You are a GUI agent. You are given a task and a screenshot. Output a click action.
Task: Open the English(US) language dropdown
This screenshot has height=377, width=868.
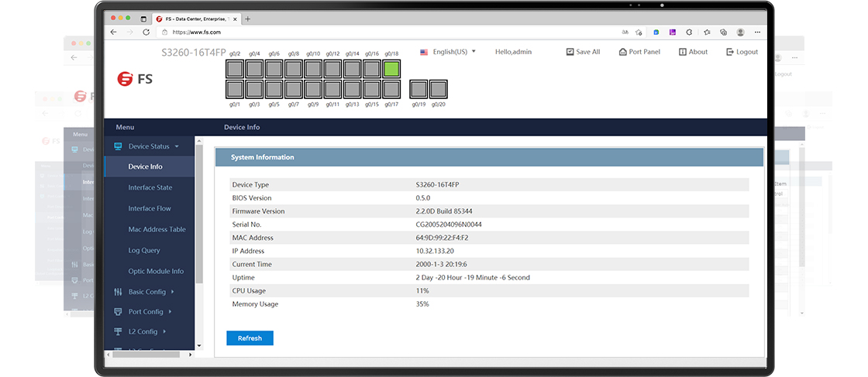pyautogui.click(x=448, y=52)
